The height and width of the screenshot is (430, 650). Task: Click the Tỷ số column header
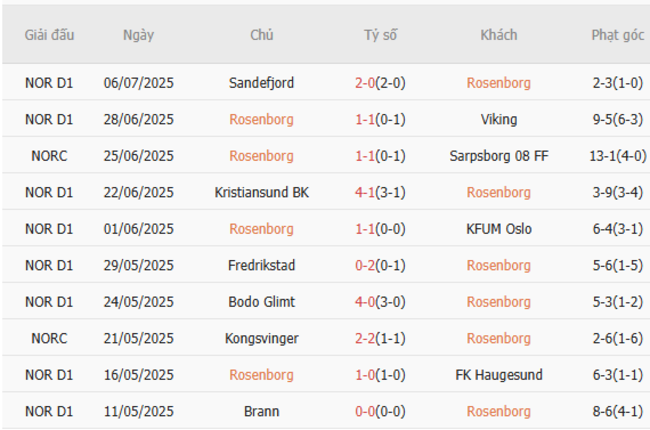pos(380,35)
